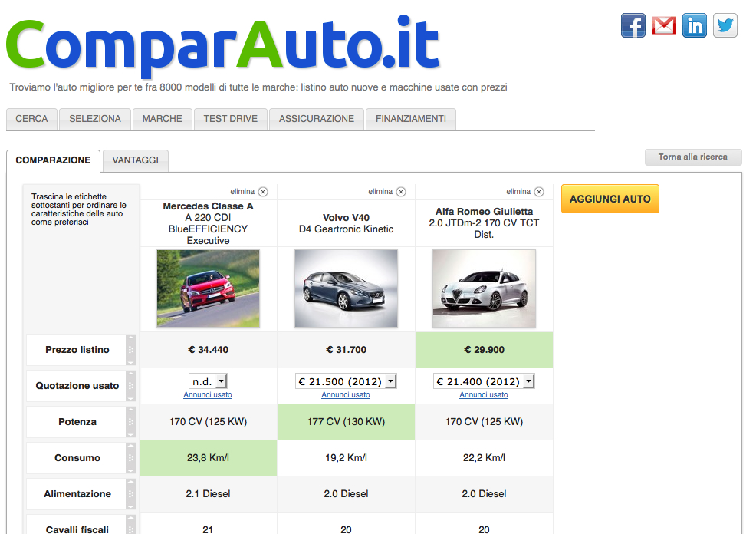Open the Alfa Romeo used quotation dropdown
Image resolution: width=756 pixels, height=534 pixels.
484,381
